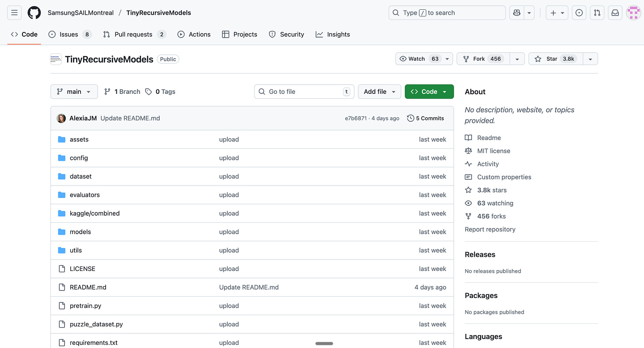Expand the Fork options dropdown arrow
Image resolution: width=644 pixels, height=348 pixels.
pos(517,59)
